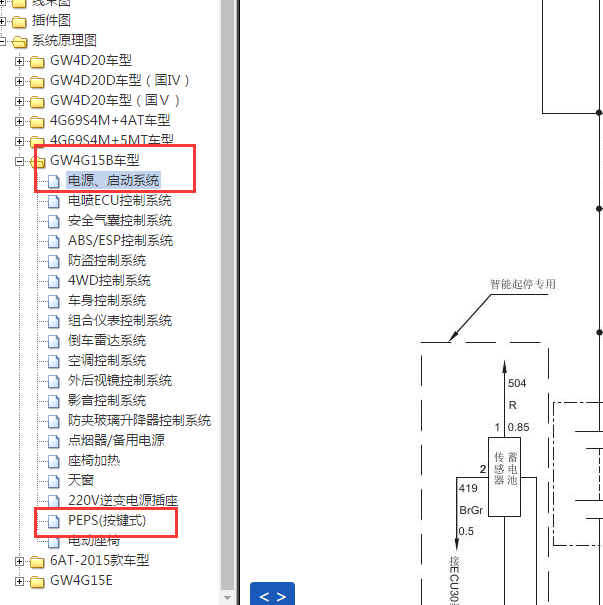Click document icon beside ABS/ESP控制系统
This screenshot has height=605, width=603.
click(54, 242)
